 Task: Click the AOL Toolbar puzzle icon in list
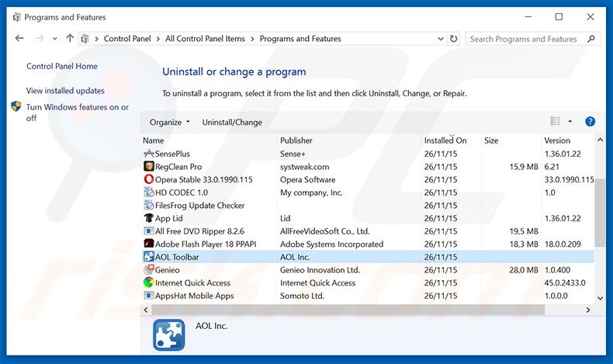tap(148, 257)
